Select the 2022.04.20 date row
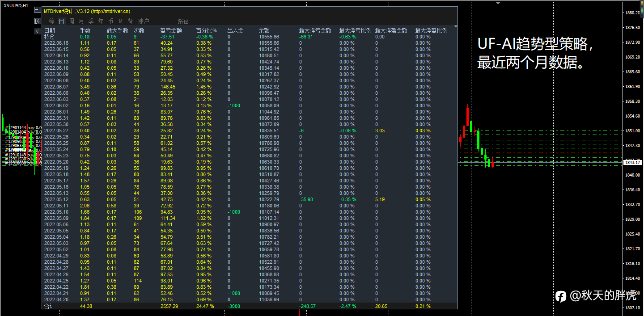The width and height of the screenshot is (644, 316). [x=56, y=299]
